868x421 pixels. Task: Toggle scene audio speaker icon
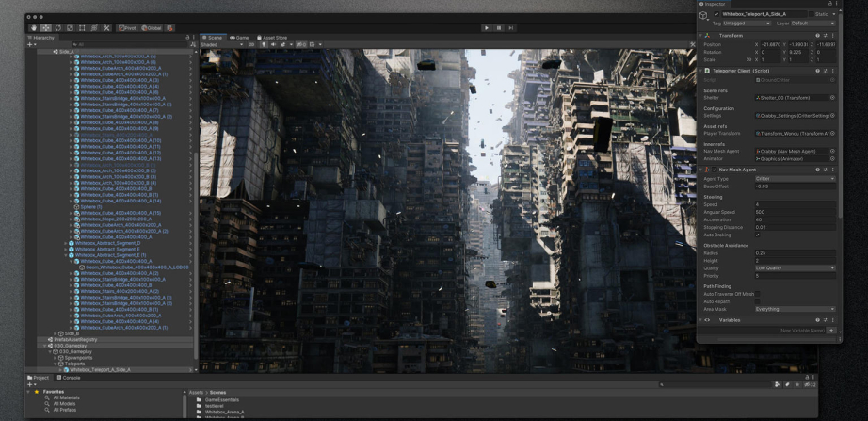(x=273, y=44)
